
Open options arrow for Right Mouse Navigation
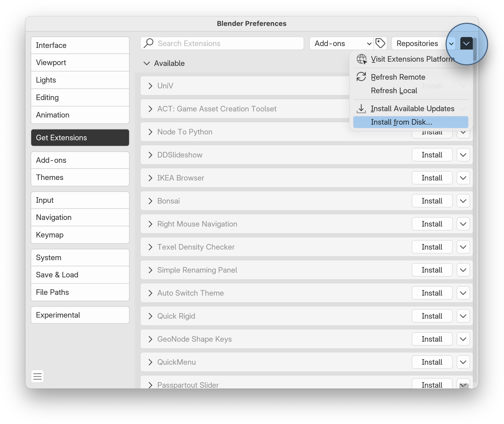pyautogui.click(x=463, y=224)
